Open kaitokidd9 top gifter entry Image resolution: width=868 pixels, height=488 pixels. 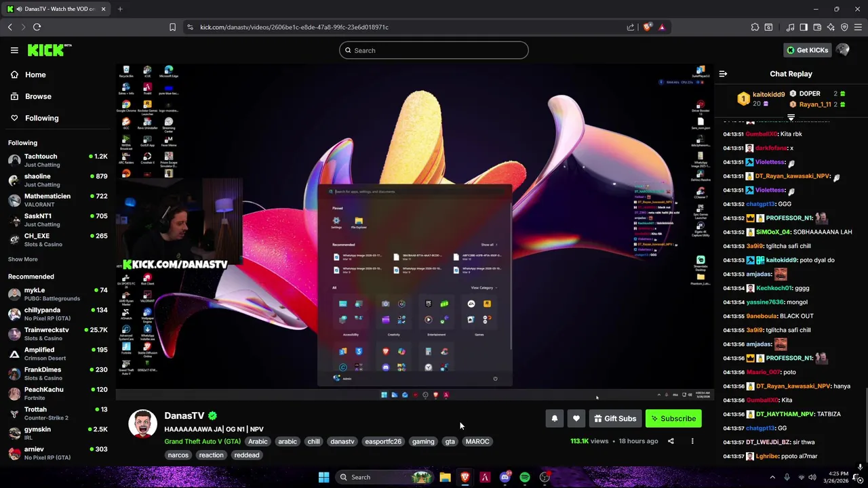(x=761, y=99)
